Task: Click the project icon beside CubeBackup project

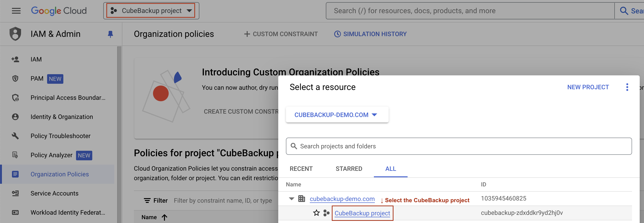Action: click(326, 213)
